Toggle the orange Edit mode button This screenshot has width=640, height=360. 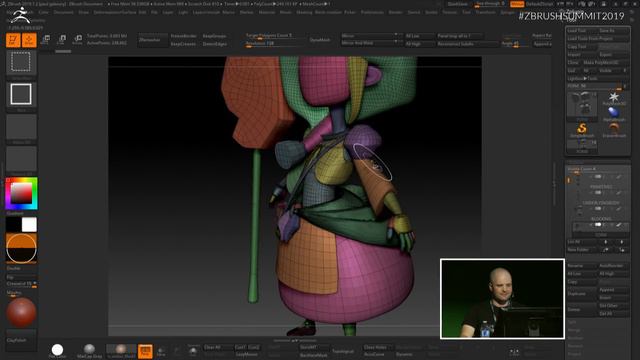[13, 40]
